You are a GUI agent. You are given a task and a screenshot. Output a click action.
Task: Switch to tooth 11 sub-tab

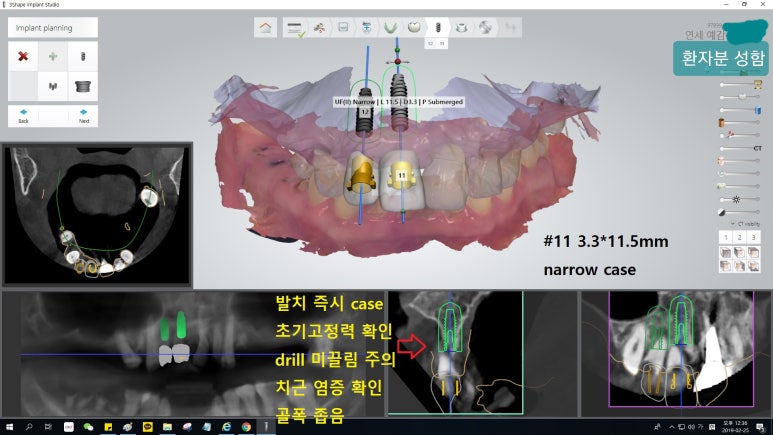[x=442, y=44]
